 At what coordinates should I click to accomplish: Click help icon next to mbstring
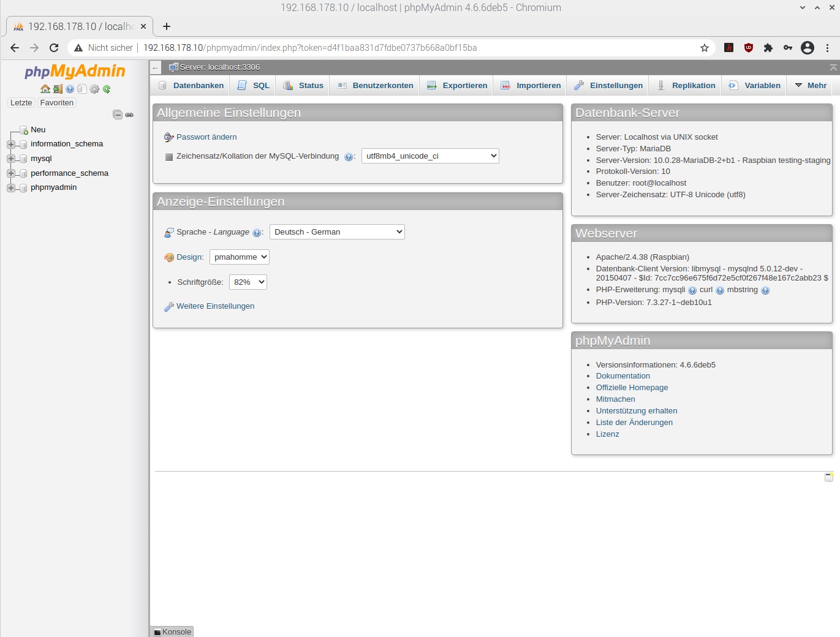pyautogui.click(x=765, y=290)
